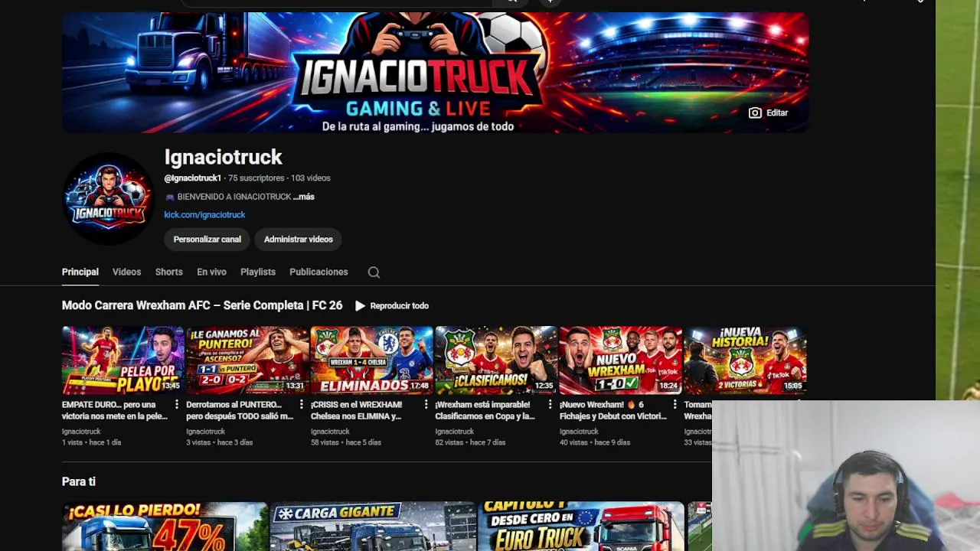Open the DESDE CERO EN EURO TRUCK thumbnail
The image size is (980, 551).
click(581, 527)
